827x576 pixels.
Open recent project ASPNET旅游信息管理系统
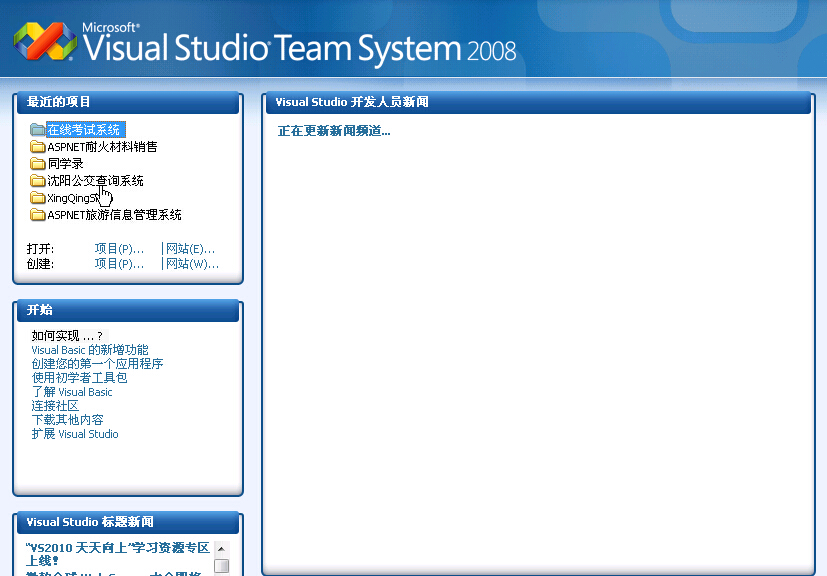[x=114, y=215]
